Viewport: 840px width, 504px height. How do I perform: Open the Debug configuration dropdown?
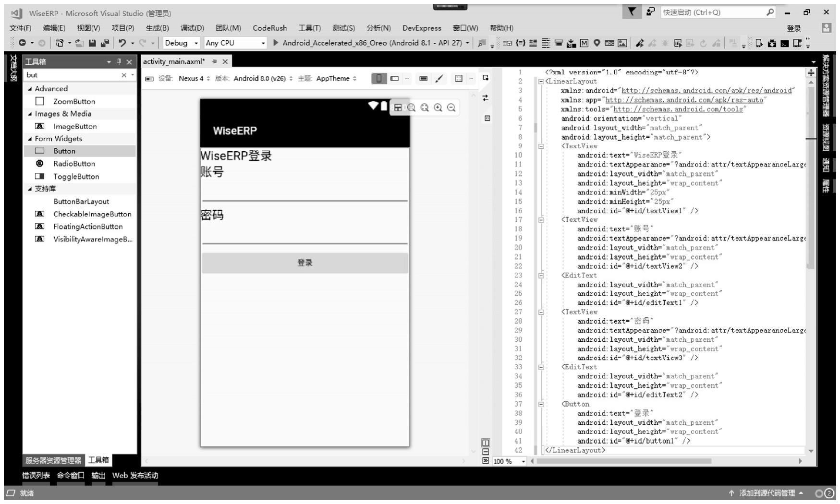(182, 43)
